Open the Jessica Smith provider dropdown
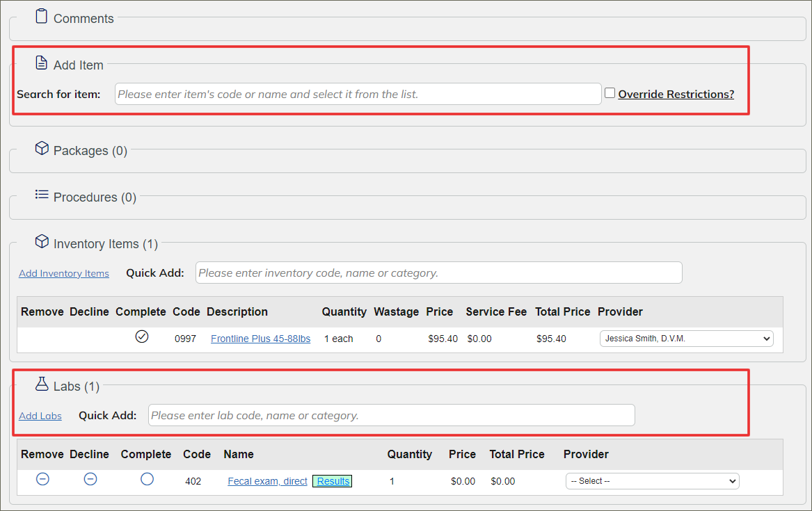Viewport: 812px width, 511px height. [x=687, y=339]
